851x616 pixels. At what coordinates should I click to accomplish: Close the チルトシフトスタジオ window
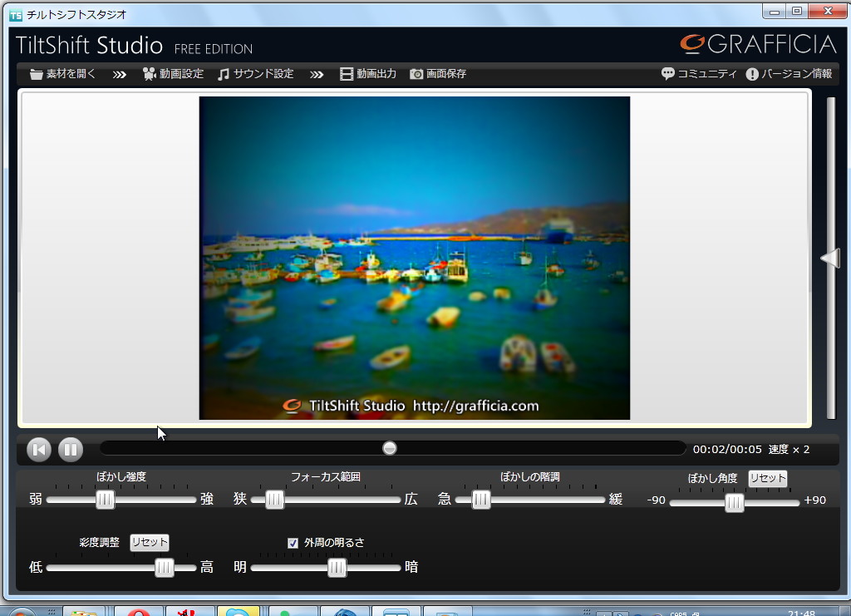tap(827, 12)
